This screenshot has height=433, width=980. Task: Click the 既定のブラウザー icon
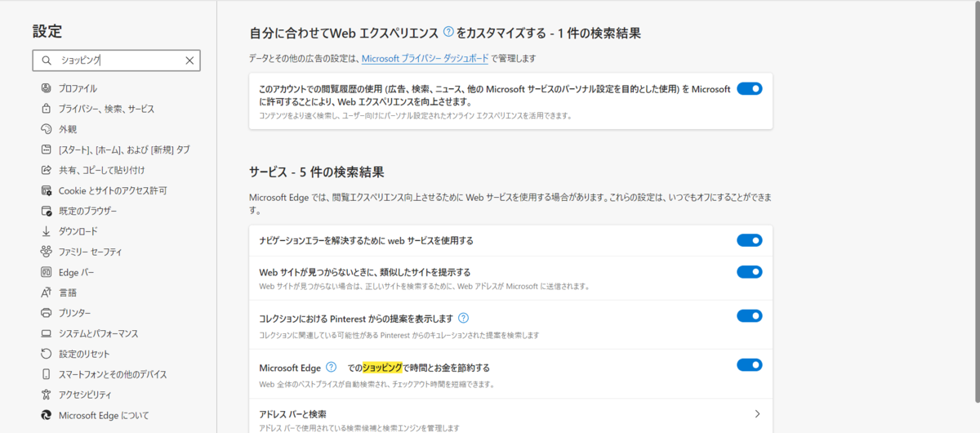(x=46, y=211)
